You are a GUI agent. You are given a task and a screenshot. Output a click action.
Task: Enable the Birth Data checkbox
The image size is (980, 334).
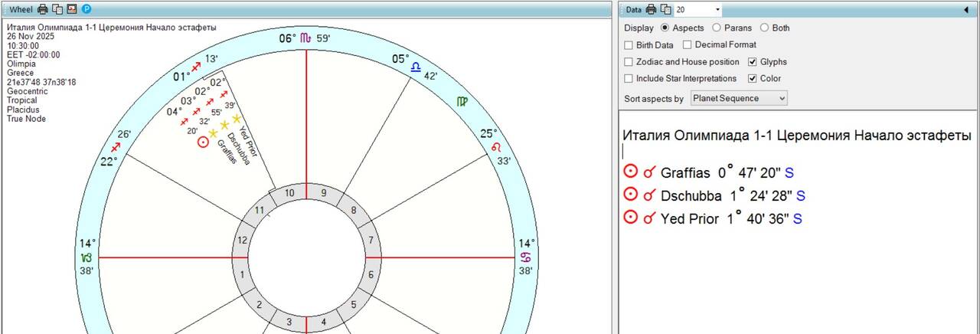629,44
